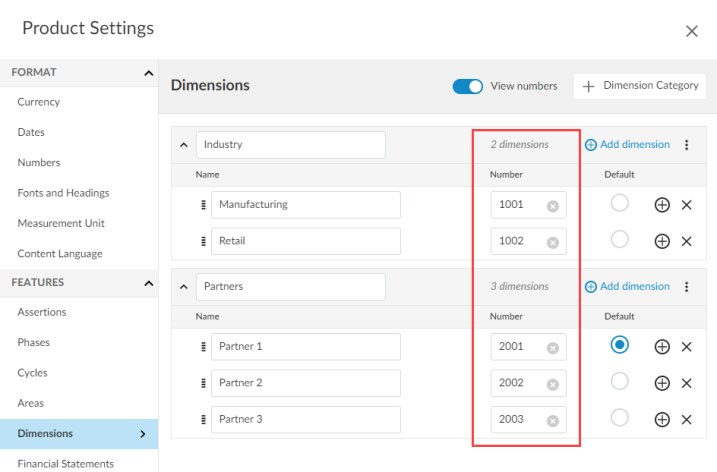
Task: Click drag handle beside Partner 2
Action: click(202, 383)
